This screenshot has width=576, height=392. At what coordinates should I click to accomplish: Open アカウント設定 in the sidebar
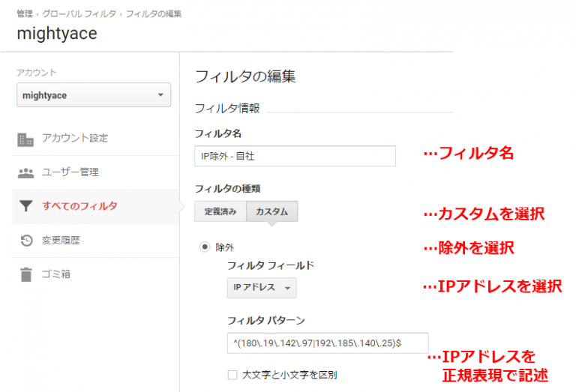pos(75,139)
